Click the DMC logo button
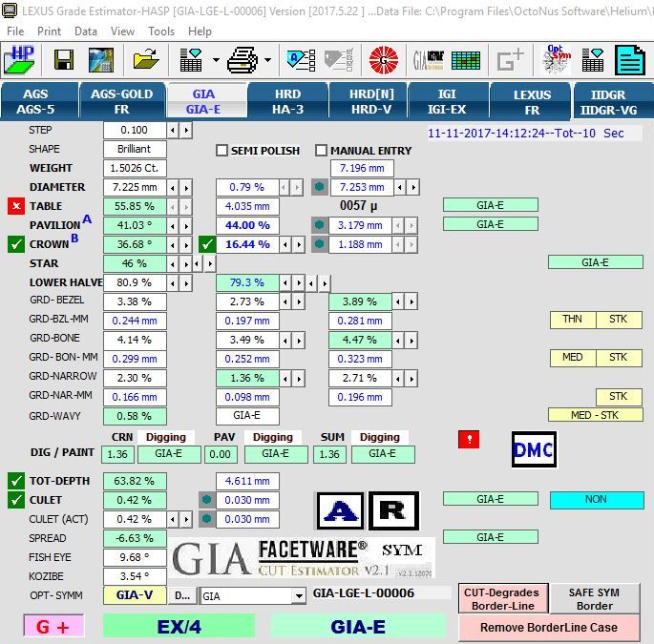 (x=534, y=449)
